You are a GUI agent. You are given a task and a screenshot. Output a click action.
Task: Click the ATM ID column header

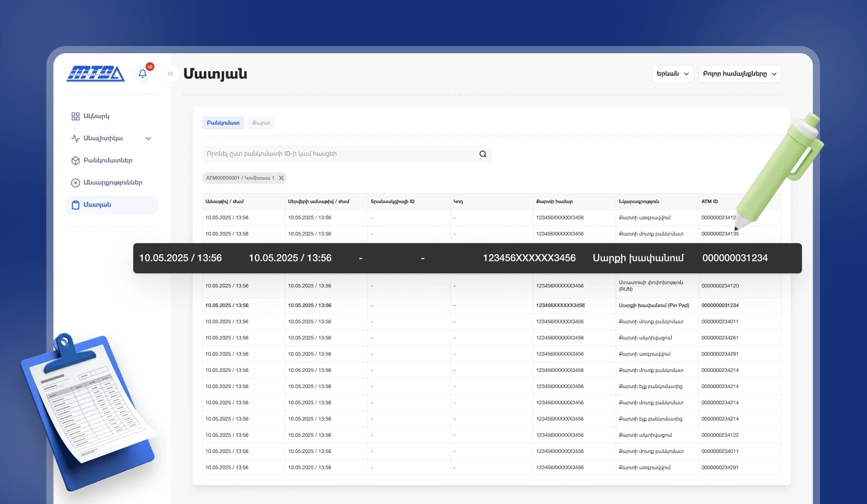(710, 202)
